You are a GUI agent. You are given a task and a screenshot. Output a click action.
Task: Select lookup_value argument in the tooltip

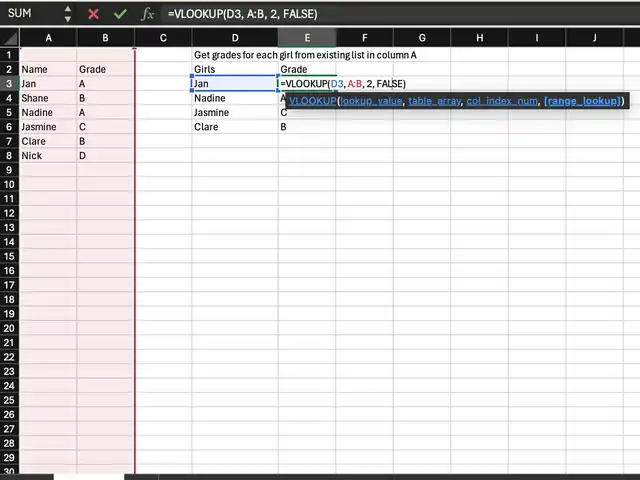[371, 101]
